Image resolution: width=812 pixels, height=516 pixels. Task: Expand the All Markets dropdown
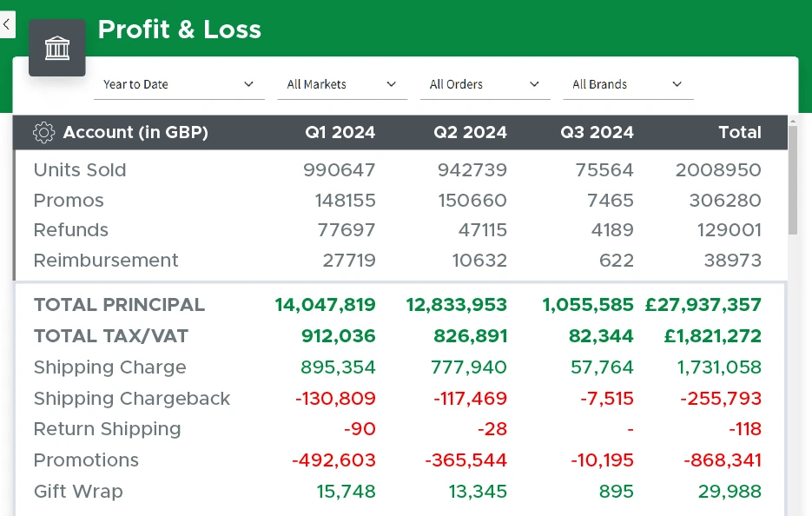(342, 84)
